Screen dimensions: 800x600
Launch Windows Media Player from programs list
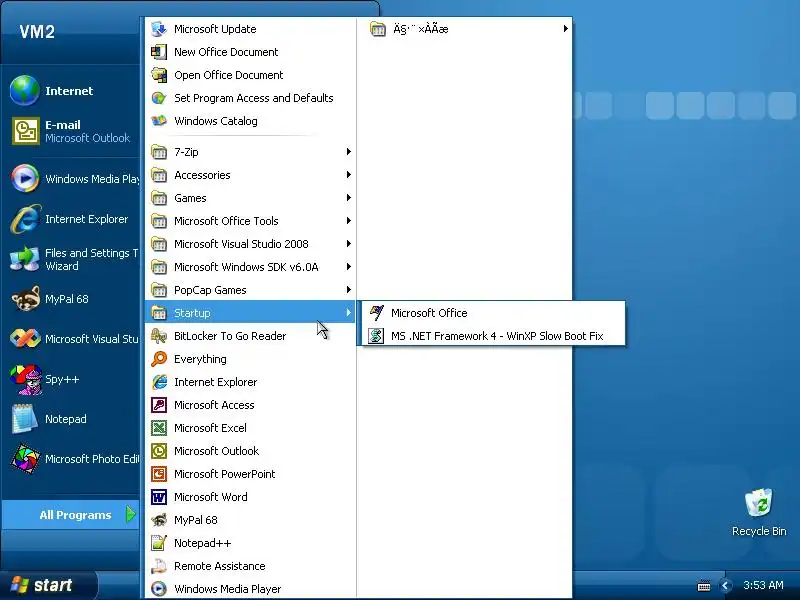(x=250, y=589)
